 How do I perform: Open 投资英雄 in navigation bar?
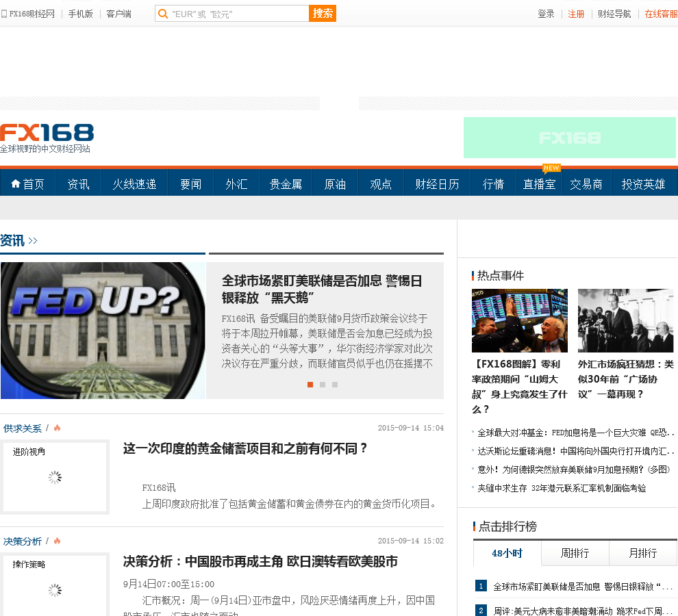[x=643, y=184]
